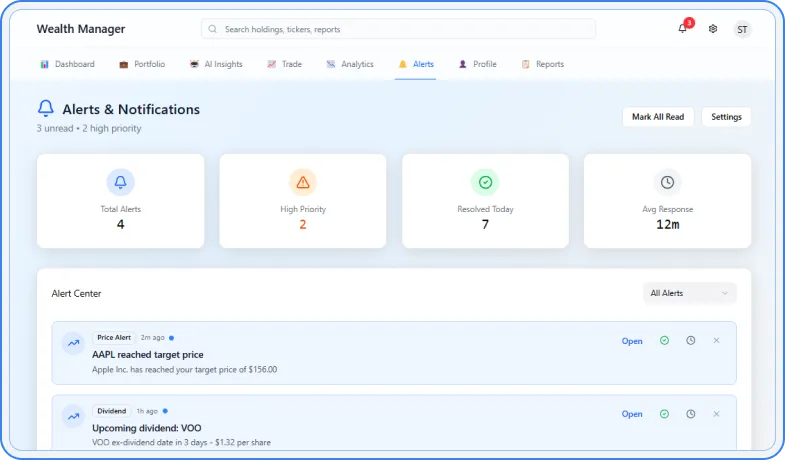Select the Resolved Today count 7

click(485, 224)
